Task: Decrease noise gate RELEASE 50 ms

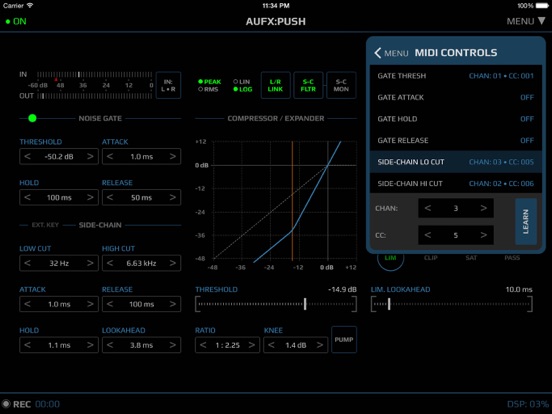Action: point(110,197)
